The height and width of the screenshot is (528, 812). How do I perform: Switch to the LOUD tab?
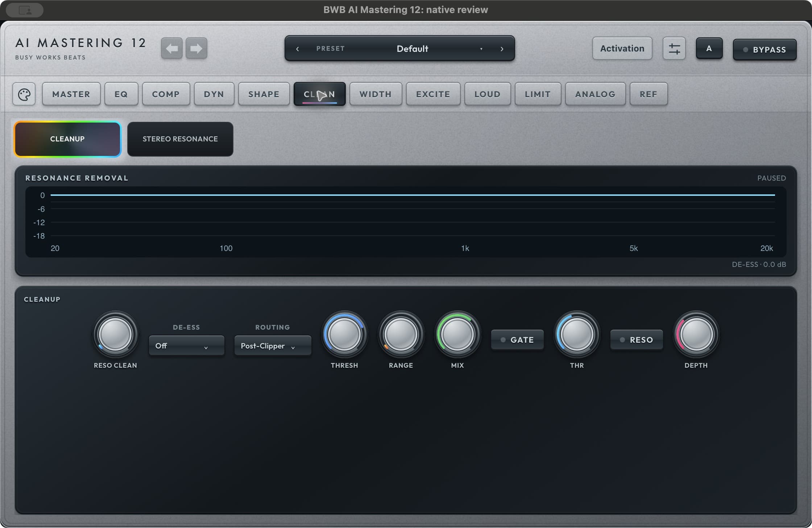pos(488,94)
